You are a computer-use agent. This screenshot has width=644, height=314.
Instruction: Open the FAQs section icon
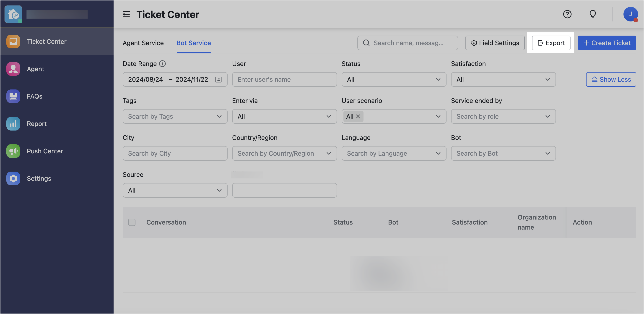pyautogui.click(x=13, y=96)
